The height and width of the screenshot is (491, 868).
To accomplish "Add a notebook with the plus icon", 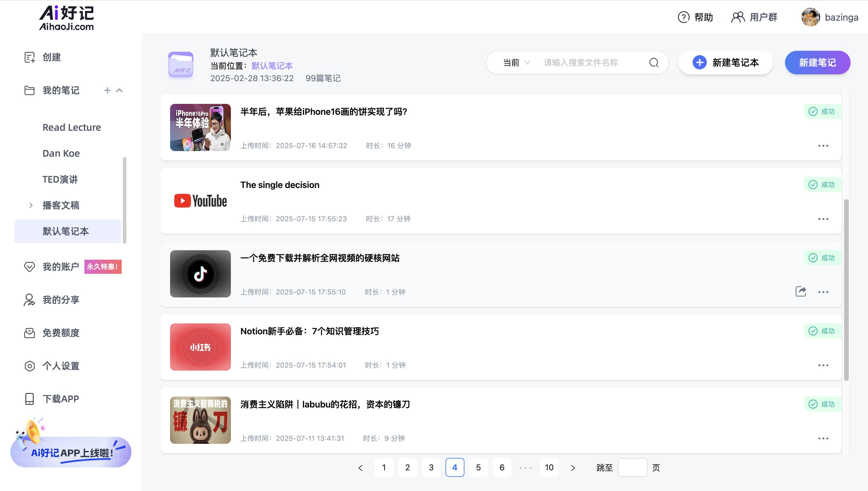I will coord(107,90).
